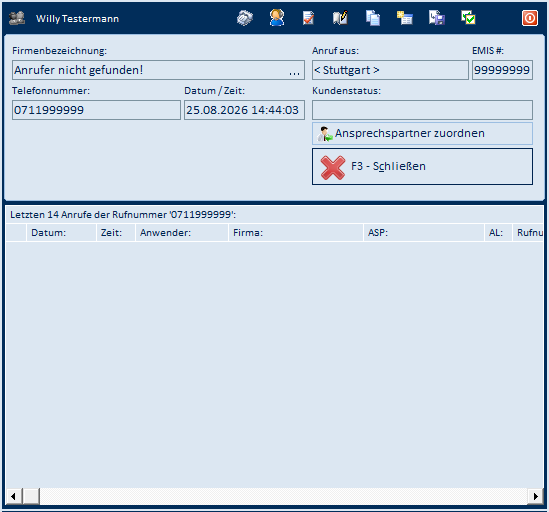The height and width of the screenshot is (512, 549).
Task: Click the F3 - Schließen button
Action: (x=422, y=166)
